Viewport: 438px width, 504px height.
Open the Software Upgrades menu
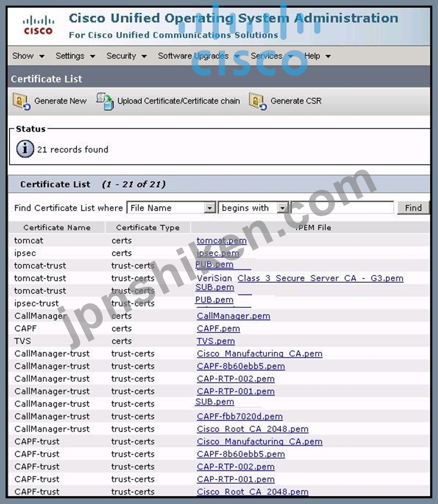[x=199, y=56]
